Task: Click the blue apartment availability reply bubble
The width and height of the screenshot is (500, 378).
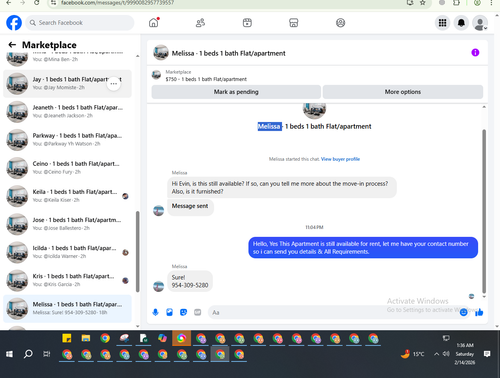Action: tap(363, 248)
